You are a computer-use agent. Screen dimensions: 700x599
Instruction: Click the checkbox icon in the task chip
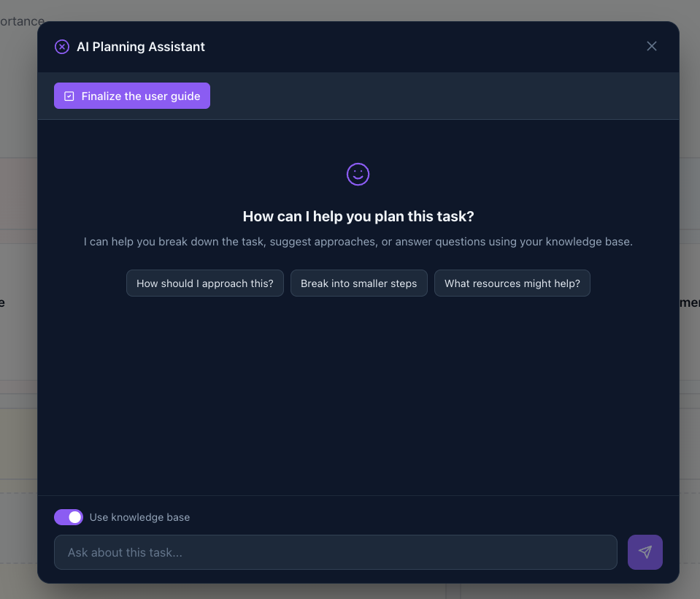coord(69,96)
